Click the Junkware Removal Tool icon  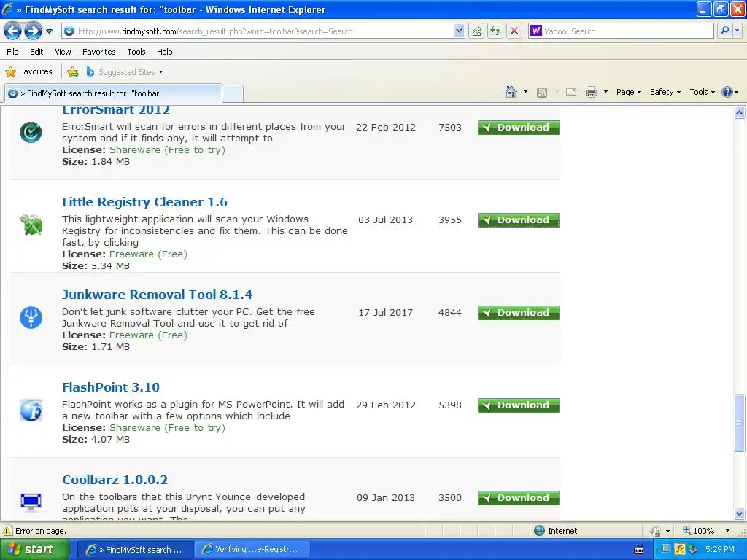tap(31, 318)
